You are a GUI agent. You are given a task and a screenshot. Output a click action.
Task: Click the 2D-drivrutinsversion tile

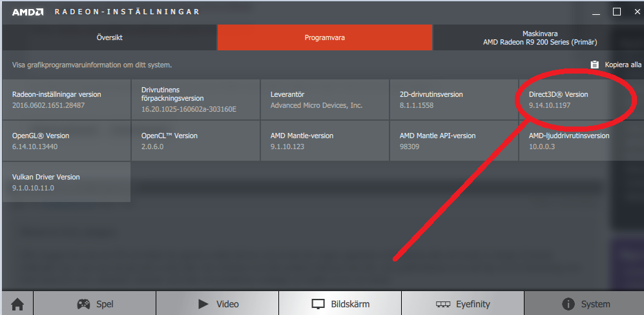[x=454, y=99]
